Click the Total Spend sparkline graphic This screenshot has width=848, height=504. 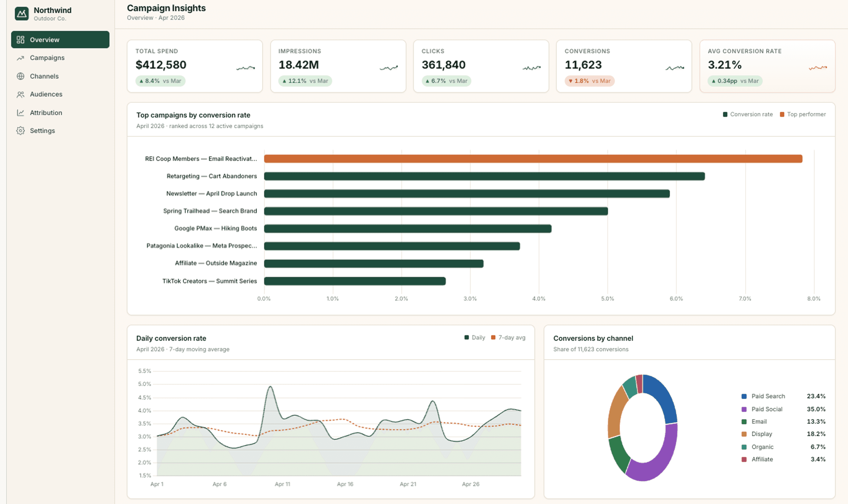[x=246, y=68]
